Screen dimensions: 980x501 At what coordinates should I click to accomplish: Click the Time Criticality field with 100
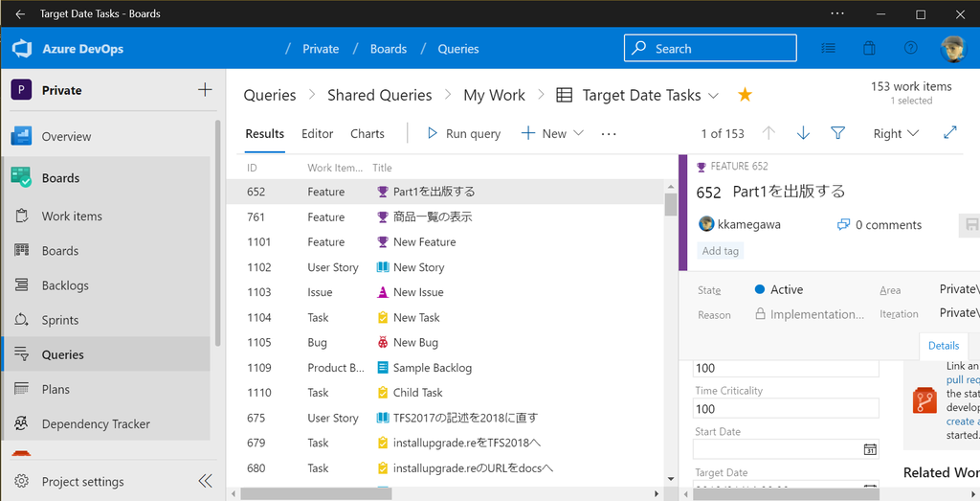click(786, 408)
